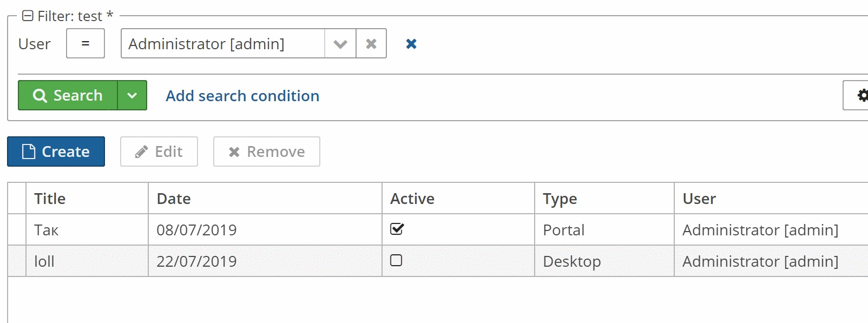The image size is (868, 323).
Task: Click the Remove button
Action: pos(266,151)
